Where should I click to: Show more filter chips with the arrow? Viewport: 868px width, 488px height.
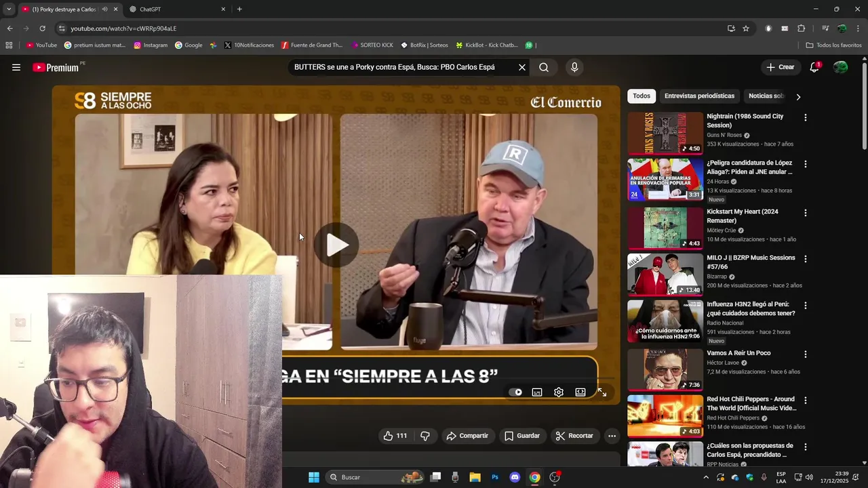tap(798, 97)
